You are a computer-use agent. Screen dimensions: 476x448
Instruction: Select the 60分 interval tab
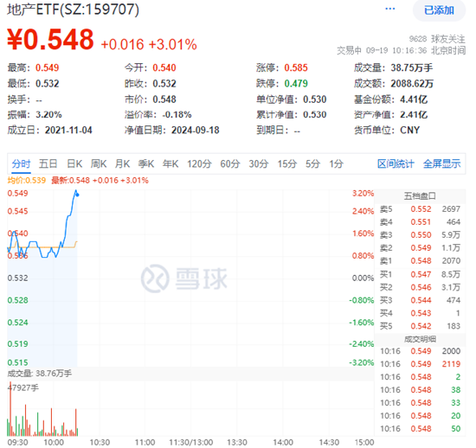tap(230, 164)
